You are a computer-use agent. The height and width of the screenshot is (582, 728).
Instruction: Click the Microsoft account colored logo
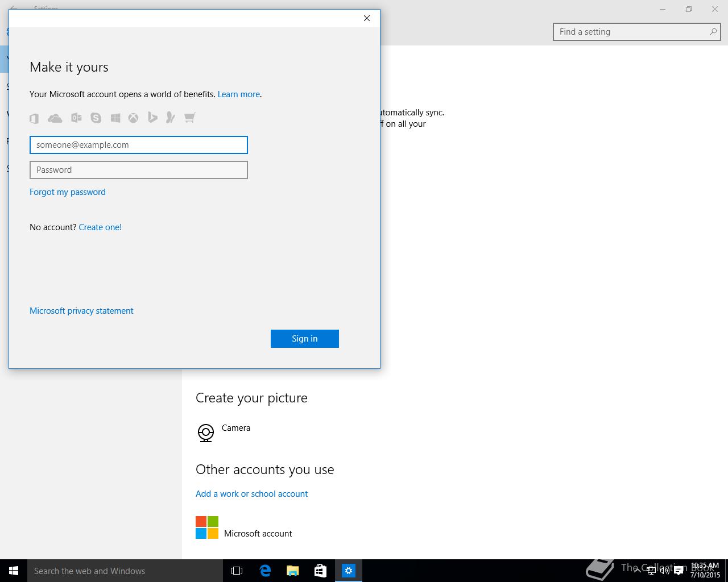click(x=207, y=527)
